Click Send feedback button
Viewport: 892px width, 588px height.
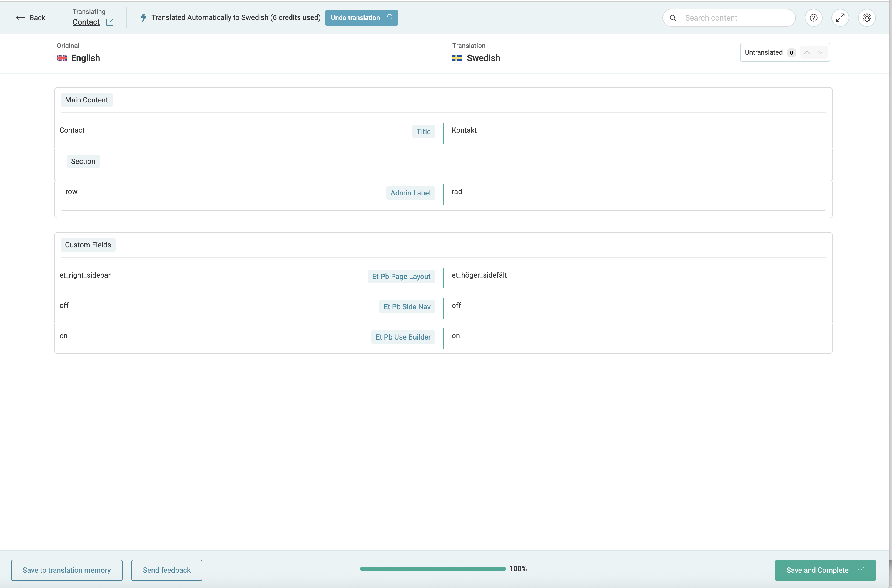pyautogui.click(x=167, y=570)
